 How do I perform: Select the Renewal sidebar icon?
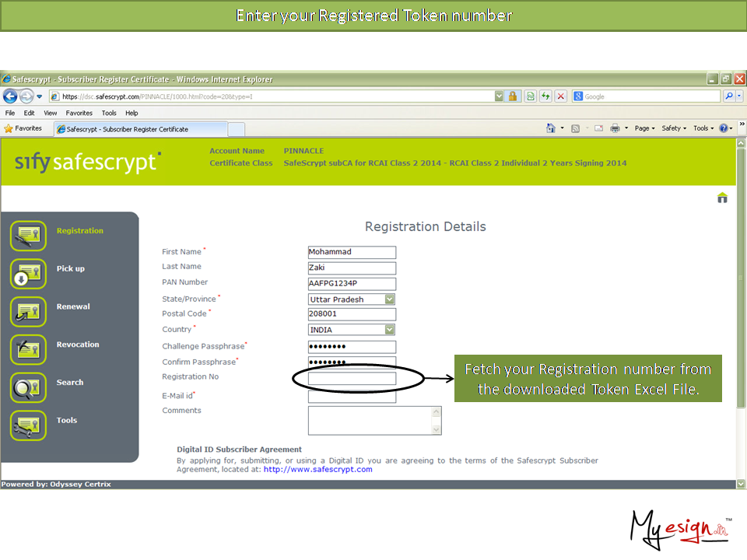(x=28, y=311)
